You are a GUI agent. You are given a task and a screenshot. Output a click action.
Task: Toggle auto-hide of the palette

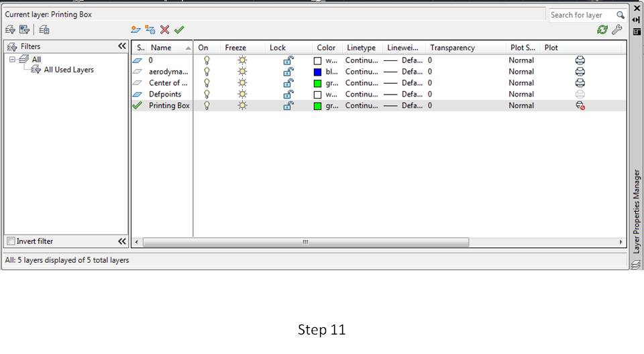pyautogui.click(x=637, y=19)
